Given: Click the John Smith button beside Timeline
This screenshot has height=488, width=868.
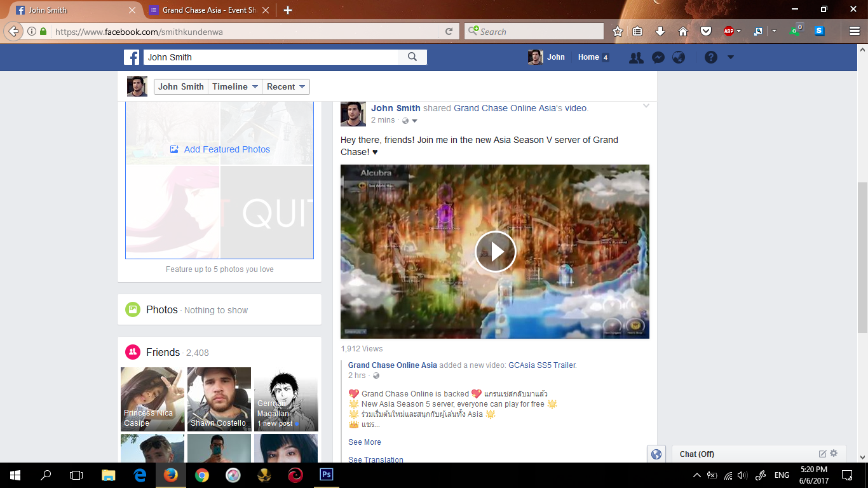Looking at the screenshot, I should click(x=181, y=86).
